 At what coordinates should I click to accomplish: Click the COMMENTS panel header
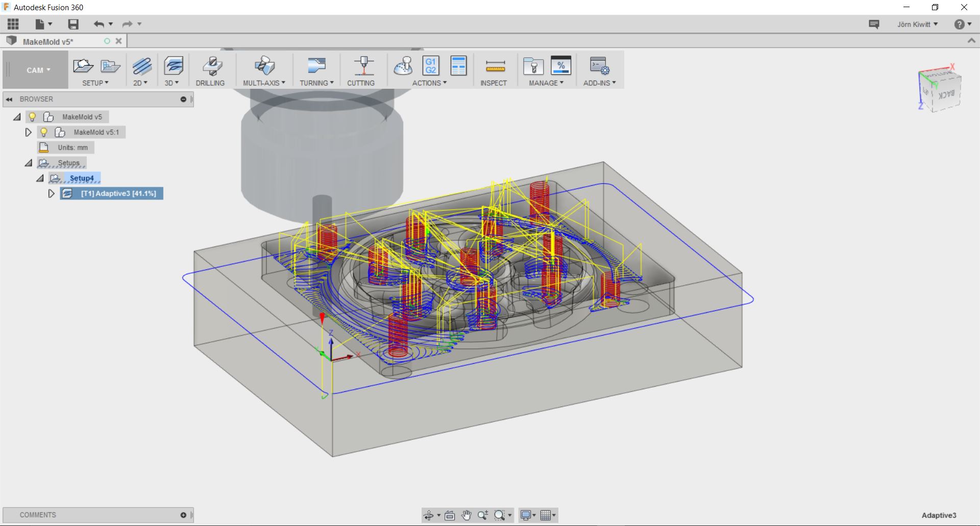tap(97, 515)
